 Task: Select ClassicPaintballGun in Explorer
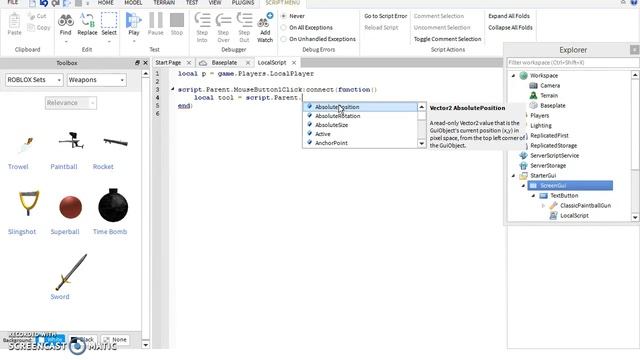[x=585, y=206]
